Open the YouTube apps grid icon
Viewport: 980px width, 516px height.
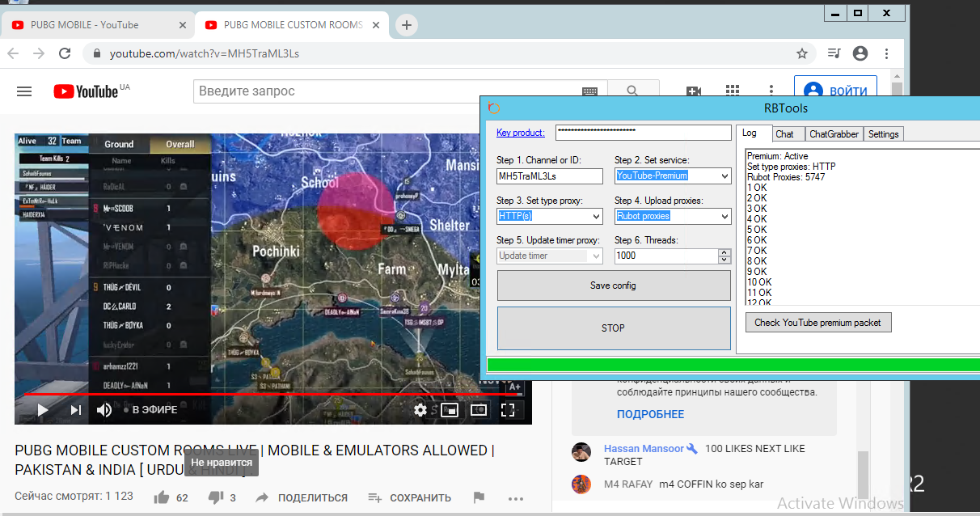point(733,91)
